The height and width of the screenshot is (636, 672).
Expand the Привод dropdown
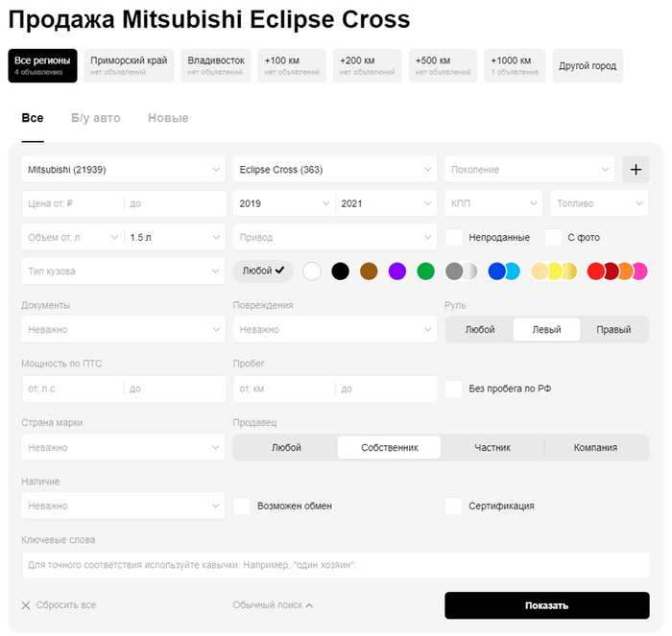coord(335,237)
